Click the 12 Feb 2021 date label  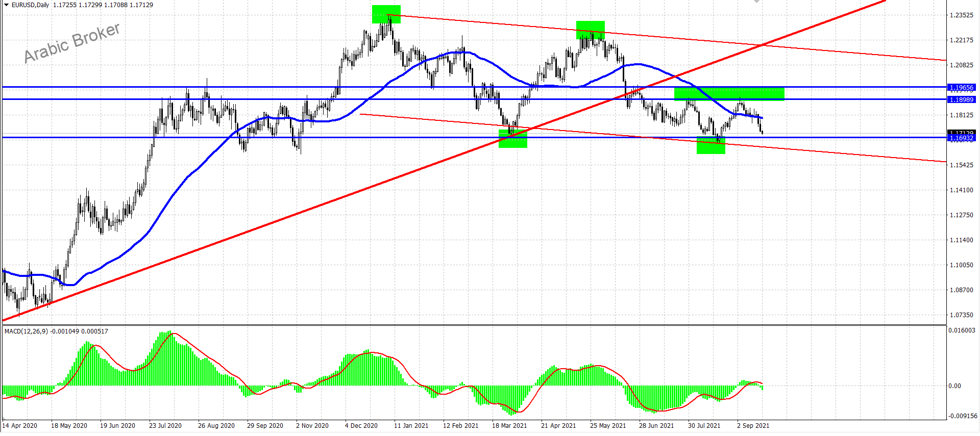461,426
